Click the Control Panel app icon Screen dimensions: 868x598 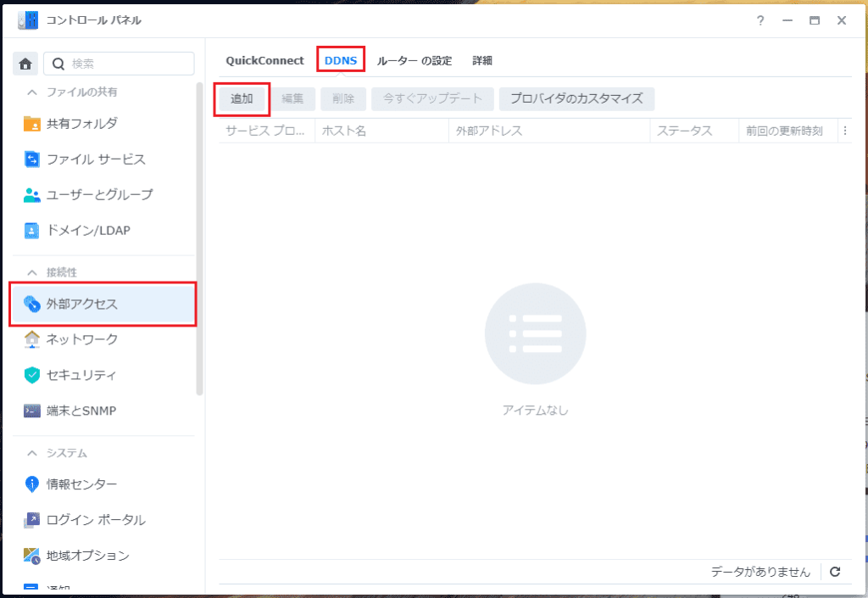click(28, 20)
